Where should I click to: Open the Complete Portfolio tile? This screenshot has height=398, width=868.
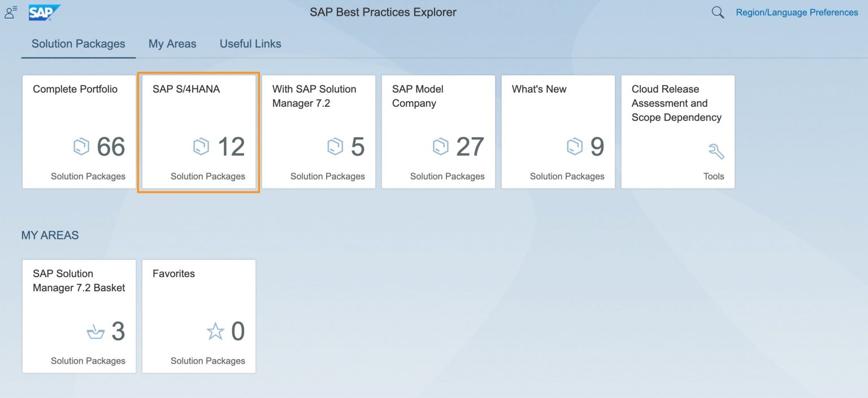coord(79,132)
